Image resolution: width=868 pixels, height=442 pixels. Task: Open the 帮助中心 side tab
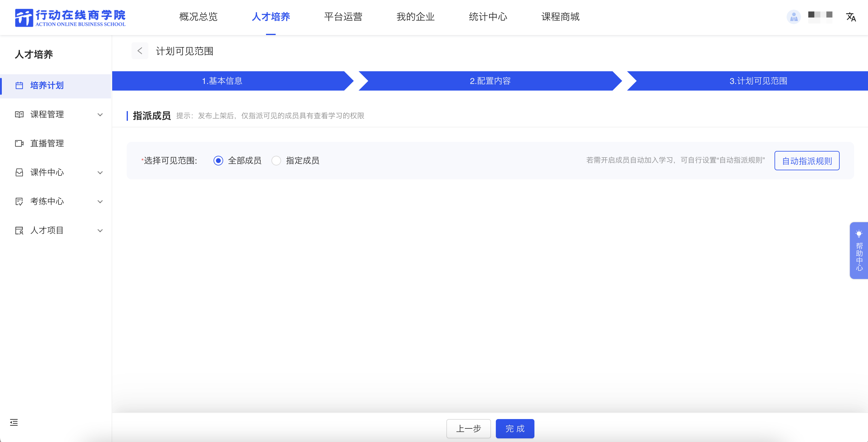click(859, 250)
